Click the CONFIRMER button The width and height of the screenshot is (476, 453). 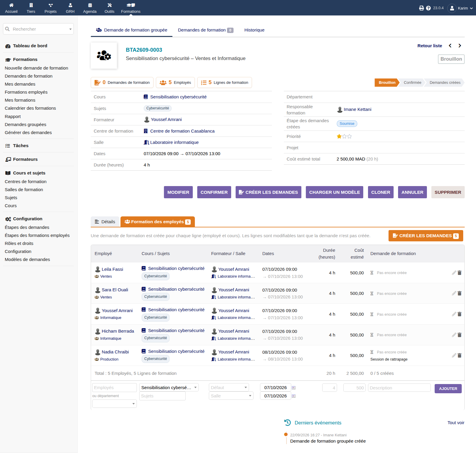[214, 192]
